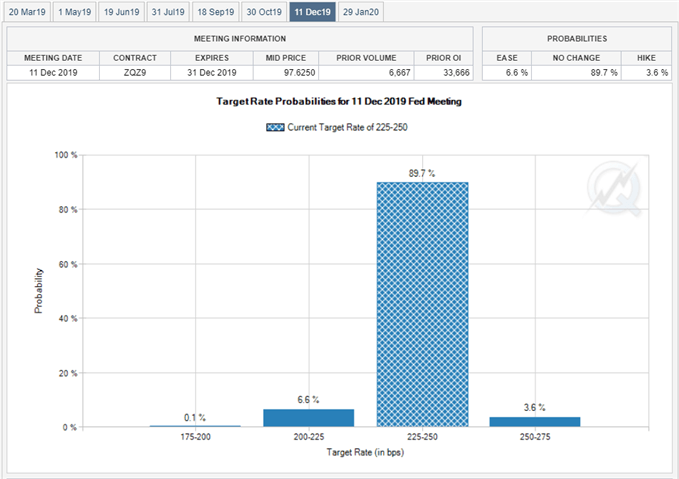Click the 'HIKE' column header
679x479 pixels.
coord(647,58)
